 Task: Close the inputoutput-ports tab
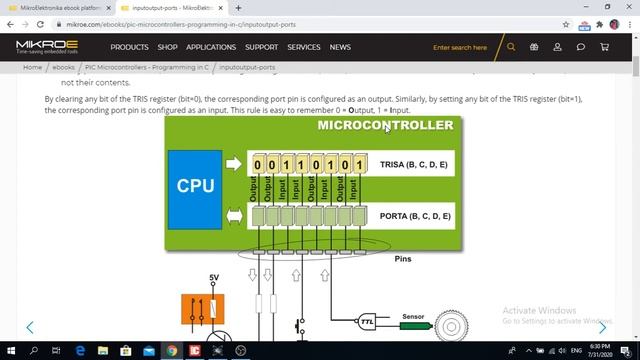pyautogui.click(x=221, y=8)
